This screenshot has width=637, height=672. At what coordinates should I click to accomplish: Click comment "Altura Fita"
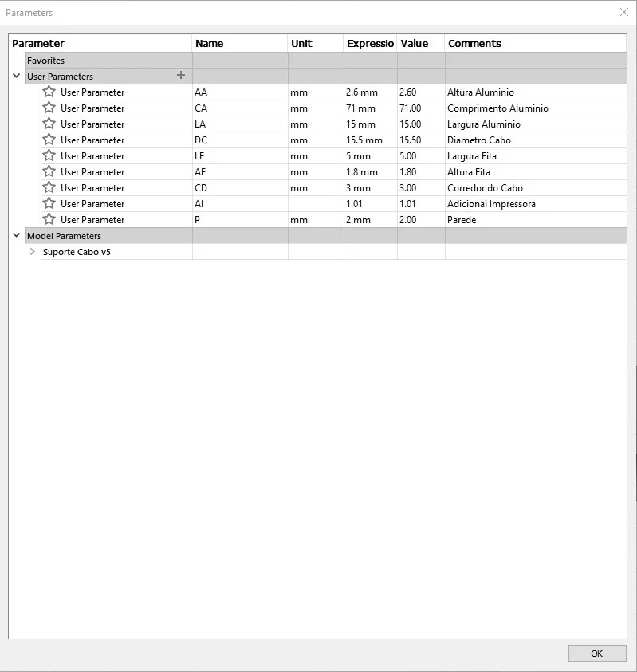tap(469, 172)
